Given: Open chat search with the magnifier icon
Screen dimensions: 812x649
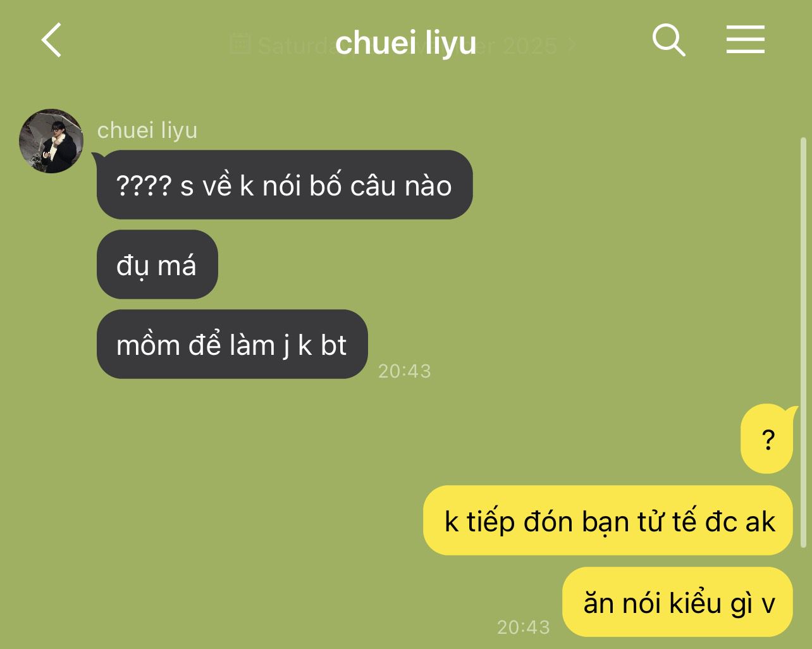Looking at the screenshot, I should click(x=668, y=40).
